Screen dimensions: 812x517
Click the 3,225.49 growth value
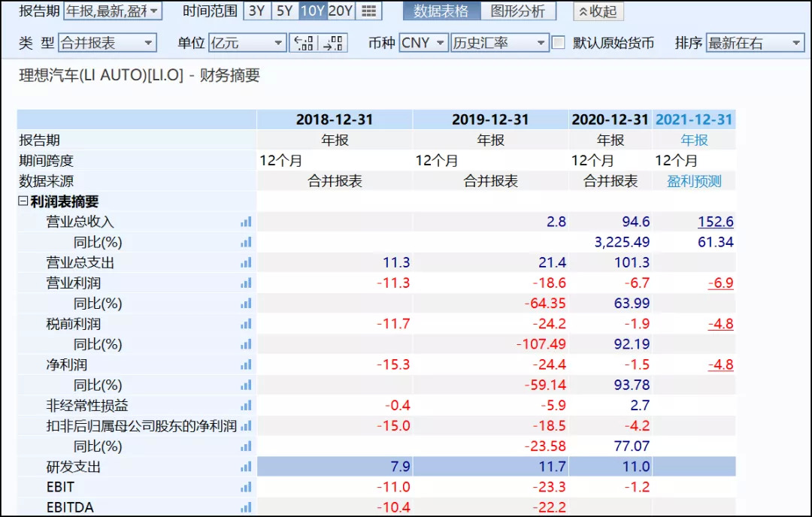click(622, 242)
